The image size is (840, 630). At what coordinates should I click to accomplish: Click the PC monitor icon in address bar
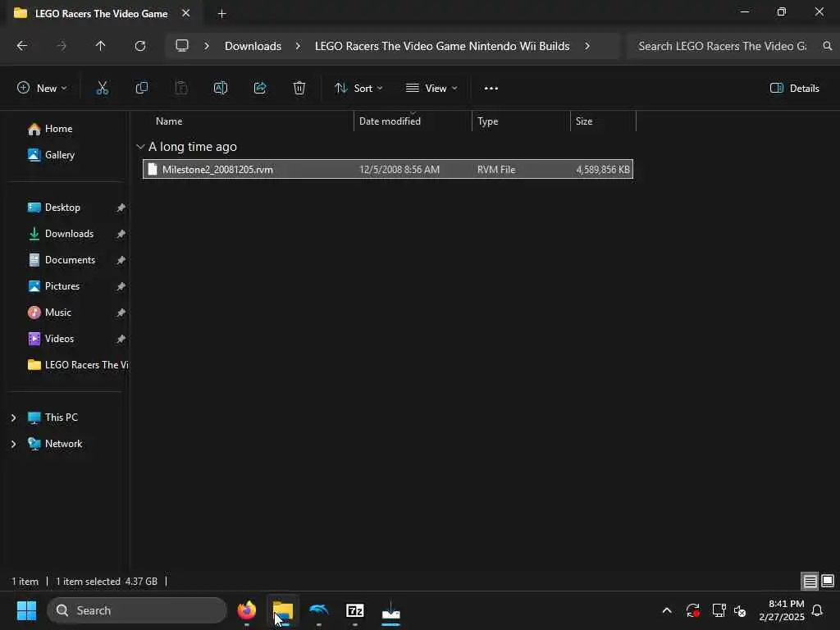pos(182,46)
